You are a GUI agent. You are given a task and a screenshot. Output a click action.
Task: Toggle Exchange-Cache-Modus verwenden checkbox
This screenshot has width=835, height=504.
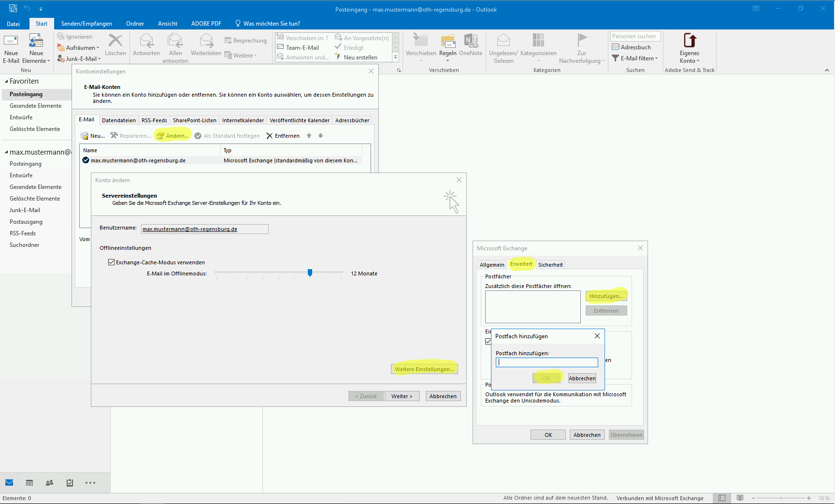[112, 262]
